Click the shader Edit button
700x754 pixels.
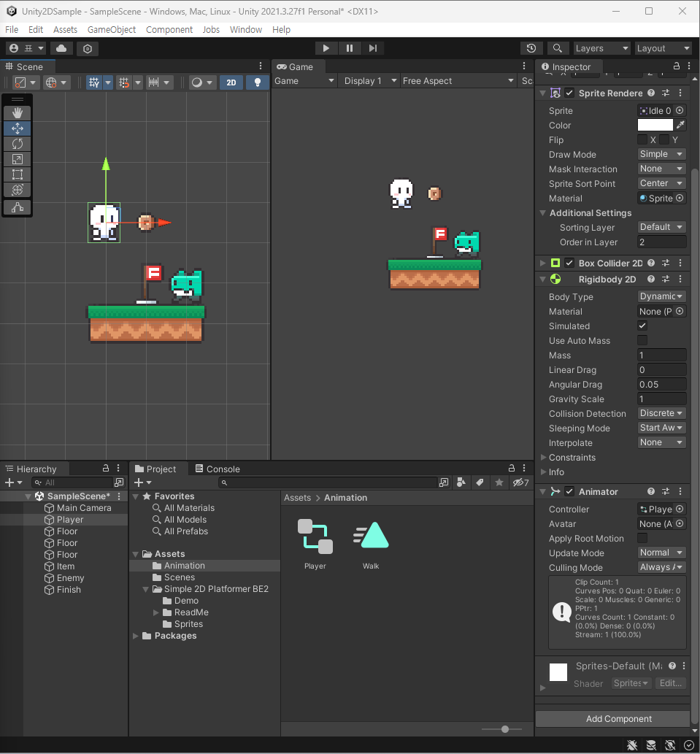click(x=670, y=682)
